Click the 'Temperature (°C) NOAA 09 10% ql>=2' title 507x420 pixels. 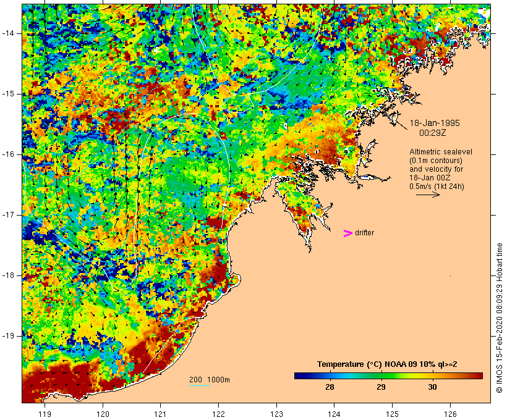pos(387,364)
